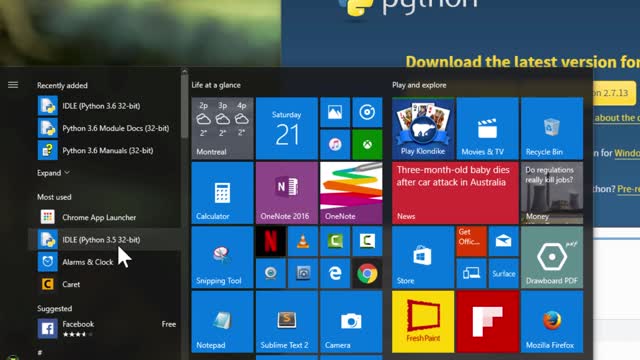Open the Drawboard PDF tile
This screenshot has width=640, height=360.
coord(552,257)
